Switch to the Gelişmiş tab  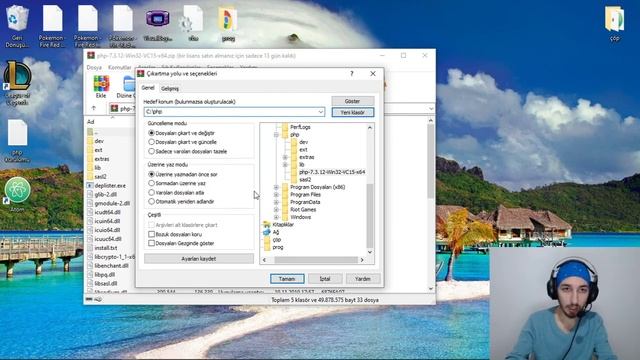170,89
